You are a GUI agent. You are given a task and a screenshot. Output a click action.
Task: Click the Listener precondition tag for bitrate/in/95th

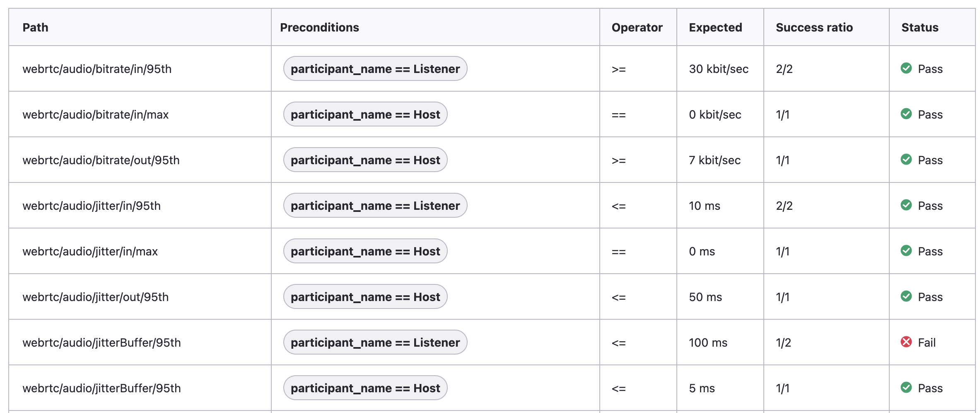tap(375, 68)
